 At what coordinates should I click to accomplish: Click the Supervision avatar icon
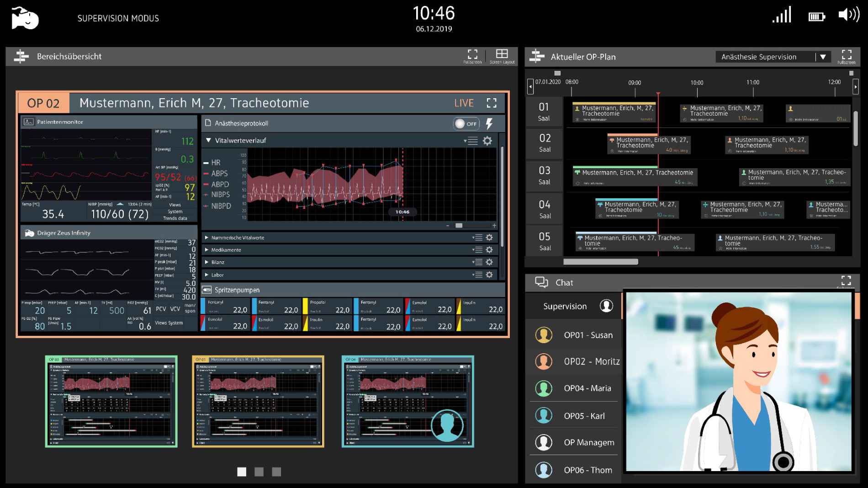[606, 306]
